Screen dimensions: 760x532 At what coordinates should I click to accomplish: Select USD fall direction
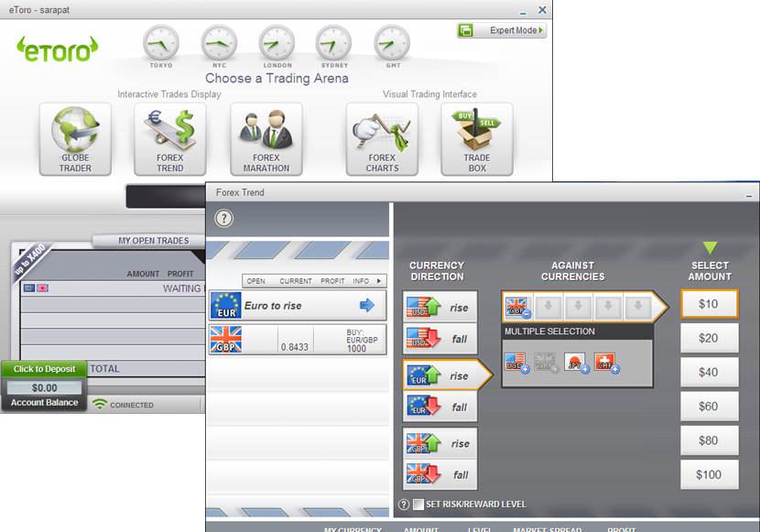click(440, 338)
